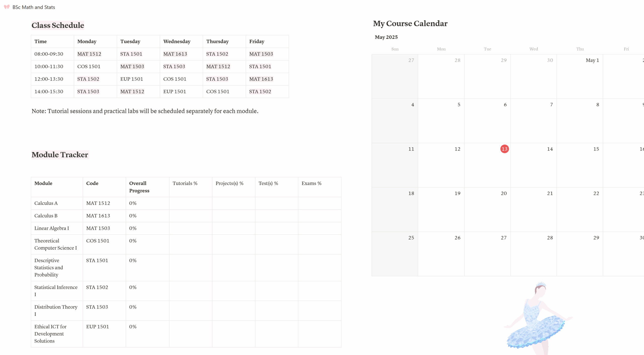
Task: Click the ballerina image
Action: [x=538, y=317]
